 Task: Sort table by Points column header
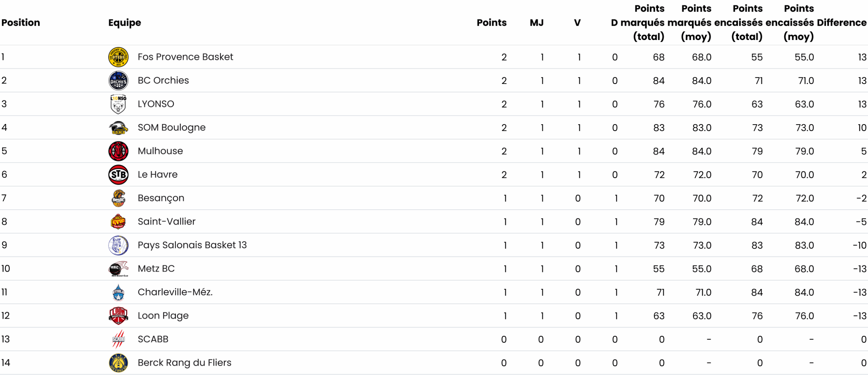tap(491, 23)
